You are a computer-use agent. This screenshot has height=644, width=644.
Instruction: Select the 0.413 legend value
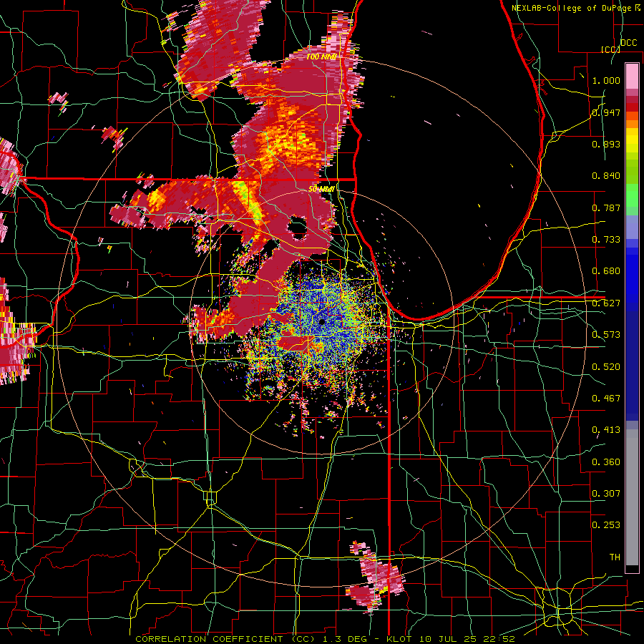click(x=606, y=430)
